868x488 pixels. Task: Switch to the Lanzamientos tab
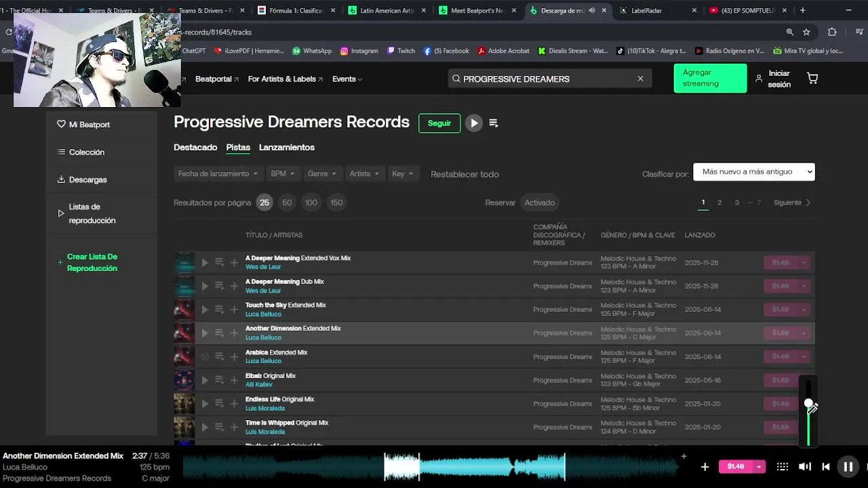coord(287,147)
